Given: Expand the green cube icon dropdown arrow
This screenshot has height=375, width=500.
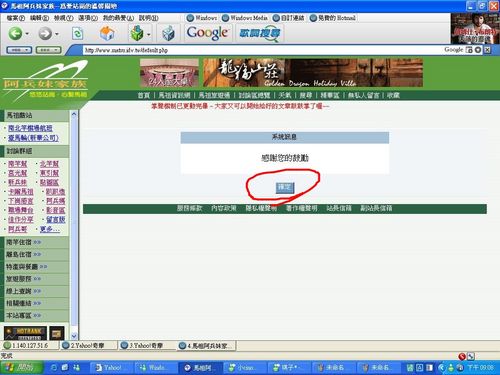Looking at the screenshot, I should 149,34.
